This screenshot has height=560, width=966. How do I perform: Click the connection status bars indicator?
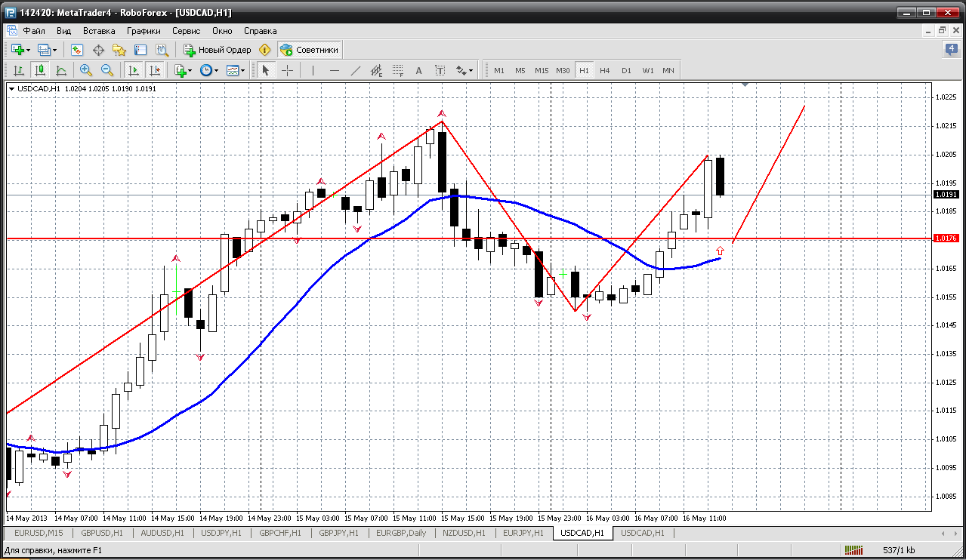854,550
